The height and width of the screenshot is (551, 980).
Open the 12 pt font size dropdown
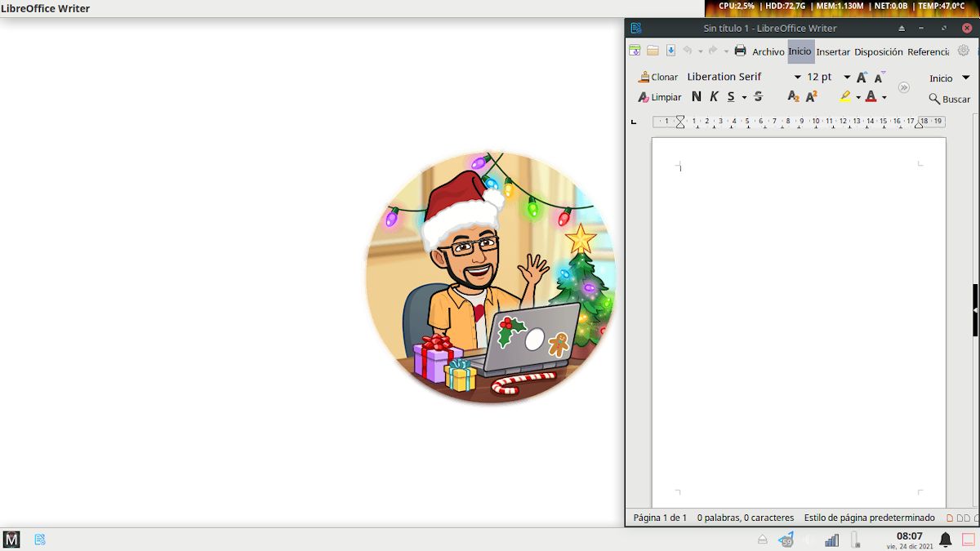847,78
